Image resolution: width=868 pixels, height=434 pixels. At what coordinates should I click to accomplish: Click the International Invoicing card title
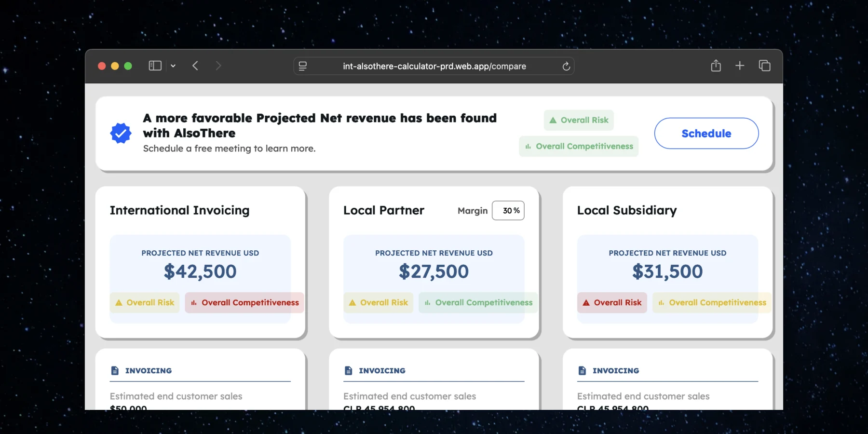pos(180,211)
